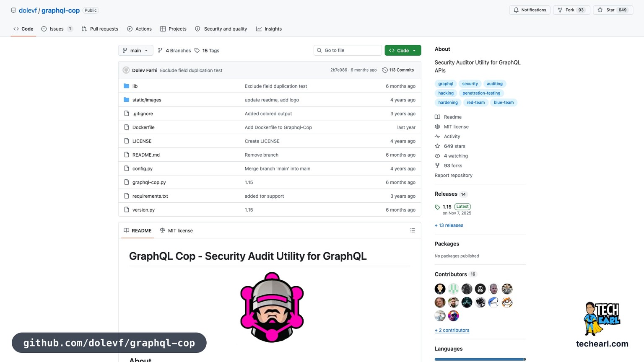Click the star icon in the Star button
The width and height of the screenshot is (644, 362).
click(x=600, y=10)
